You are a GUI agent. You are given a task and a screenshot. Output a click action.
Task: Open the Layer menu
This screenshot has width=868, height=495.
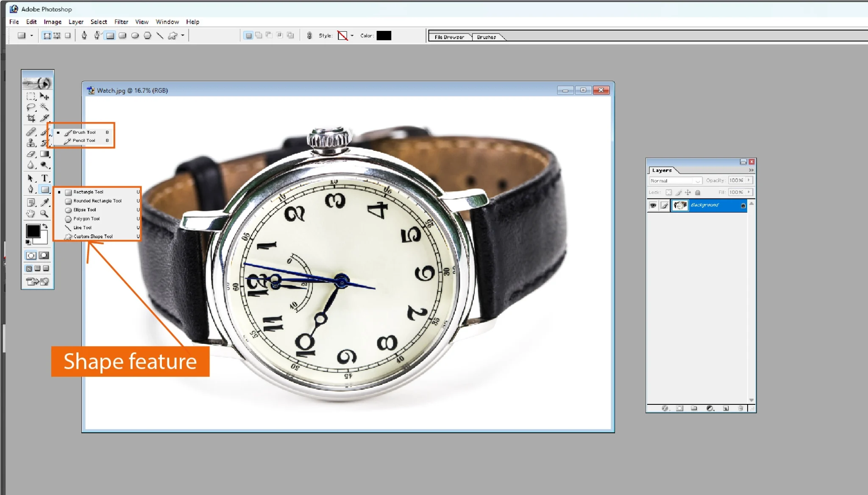[76, 22]
